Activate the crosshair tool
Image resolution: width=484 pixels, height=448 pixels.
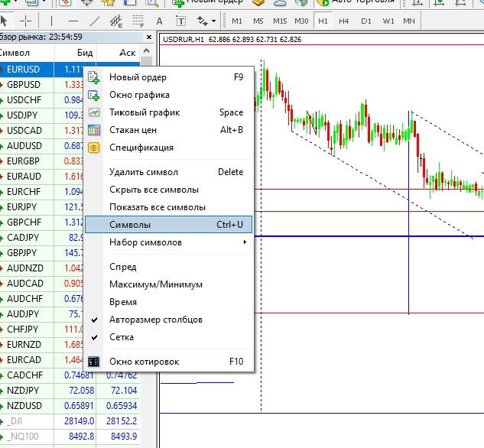(25, 21)
